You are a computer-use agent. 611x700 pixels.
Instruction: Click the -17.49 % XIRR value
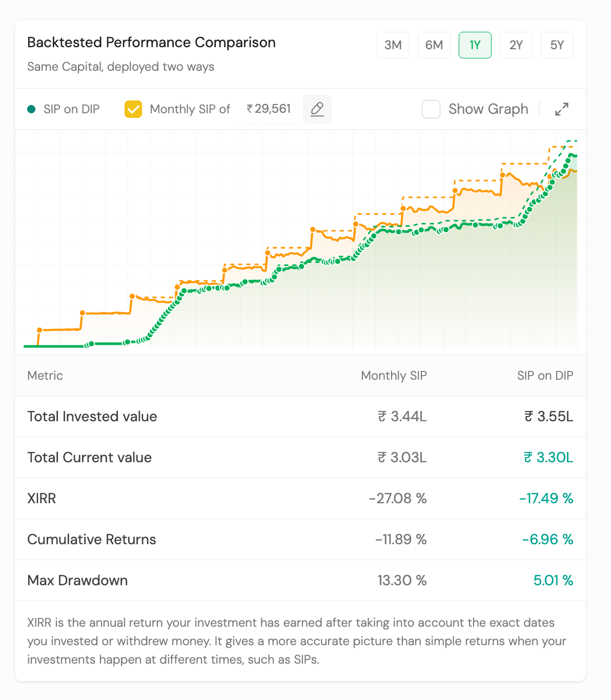546,499
